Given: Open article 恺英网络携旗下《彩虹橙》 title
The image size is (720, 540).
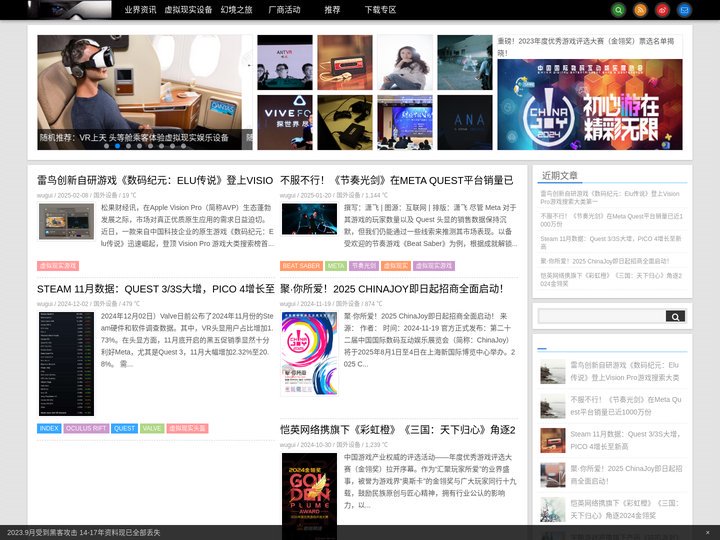Looking at the screenshot, I should coord(398,430).
